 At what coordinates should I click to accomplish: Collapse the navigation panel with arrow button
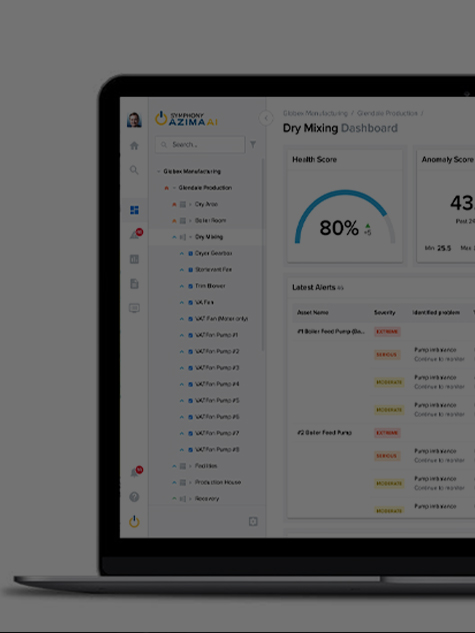click(x=266, y=118)
